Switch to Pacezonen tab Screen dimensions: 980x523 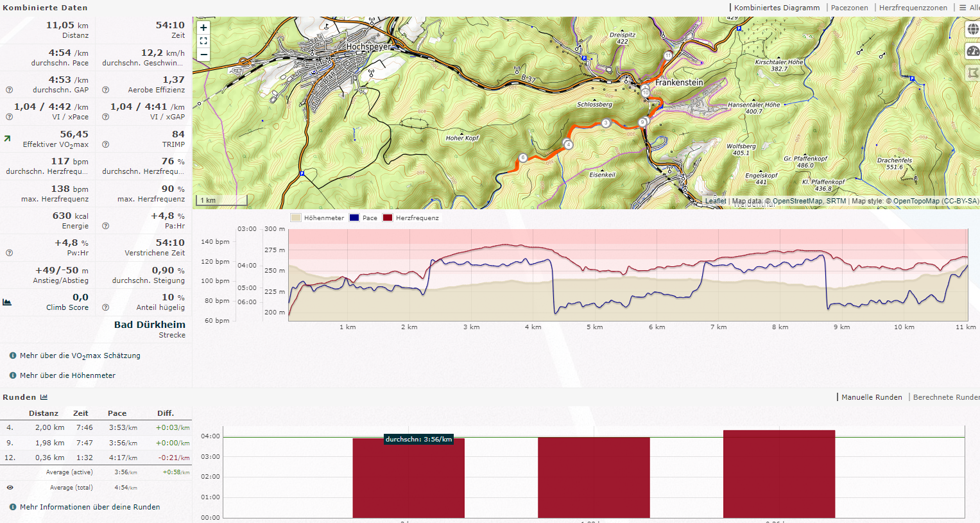pos(849,8)
